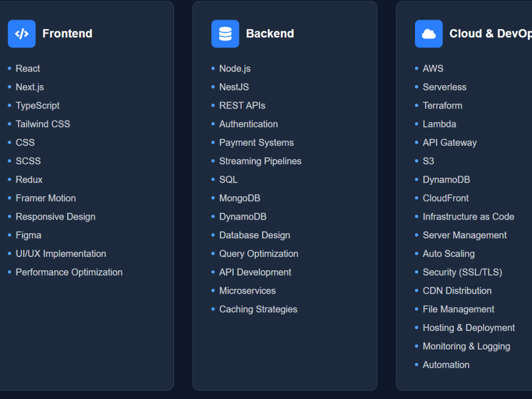Click the CDN Distribution item
Viewport: 532px width, 399px height.
[458, 291]
